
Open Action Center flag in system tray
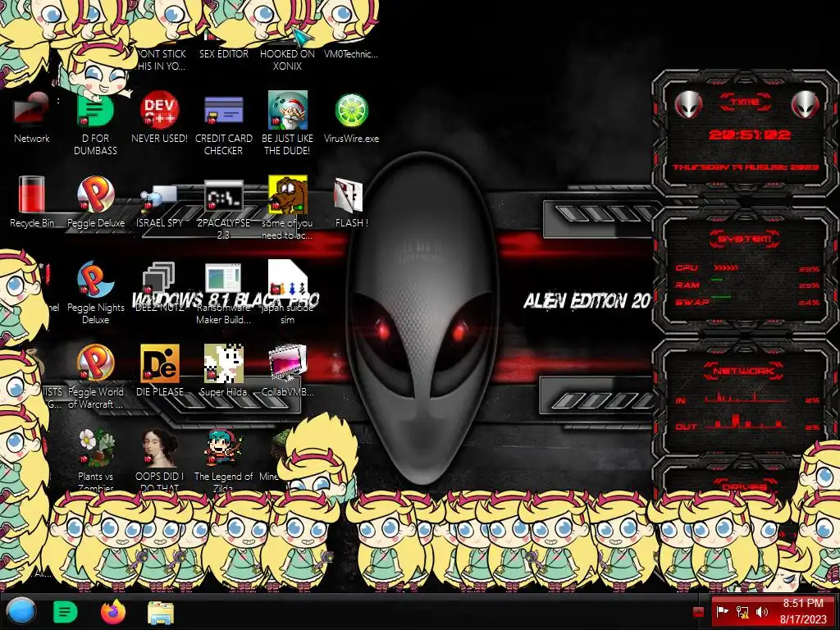(722, 612)
